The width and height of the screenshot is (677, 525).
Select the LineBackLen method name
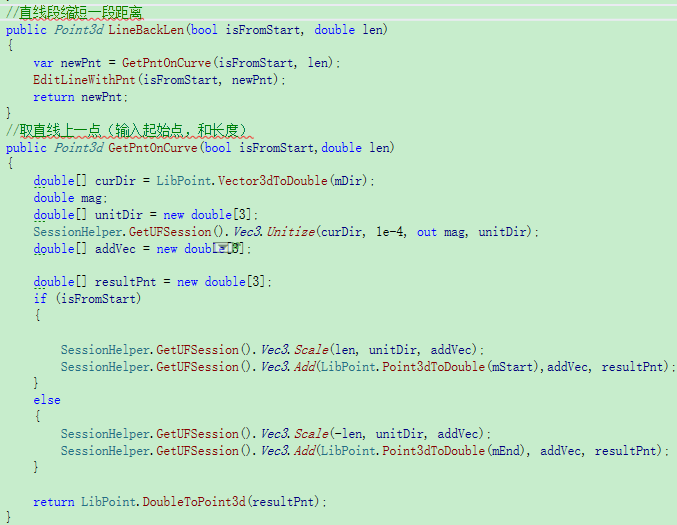(146, 30)
